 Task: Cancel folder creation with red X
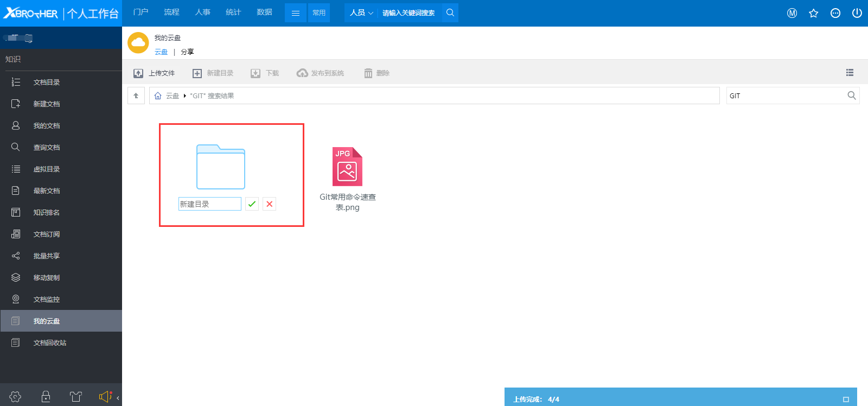(269, 204)
